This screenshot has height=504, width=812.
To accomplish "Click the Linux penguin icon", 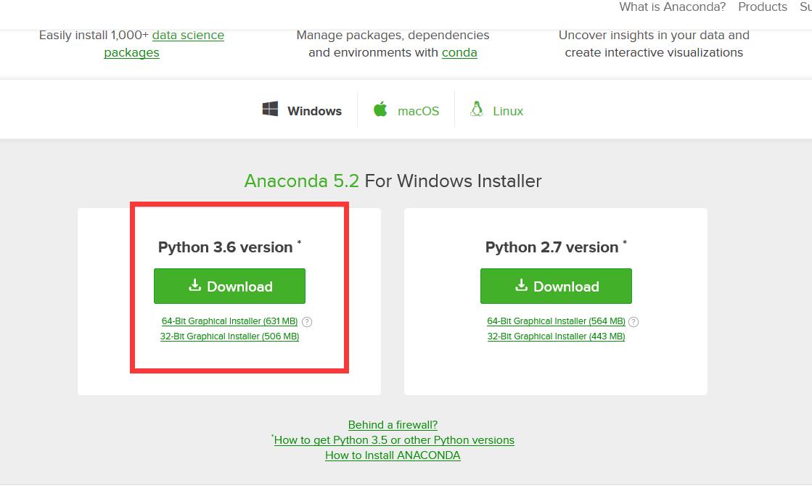I will (477, 110).
